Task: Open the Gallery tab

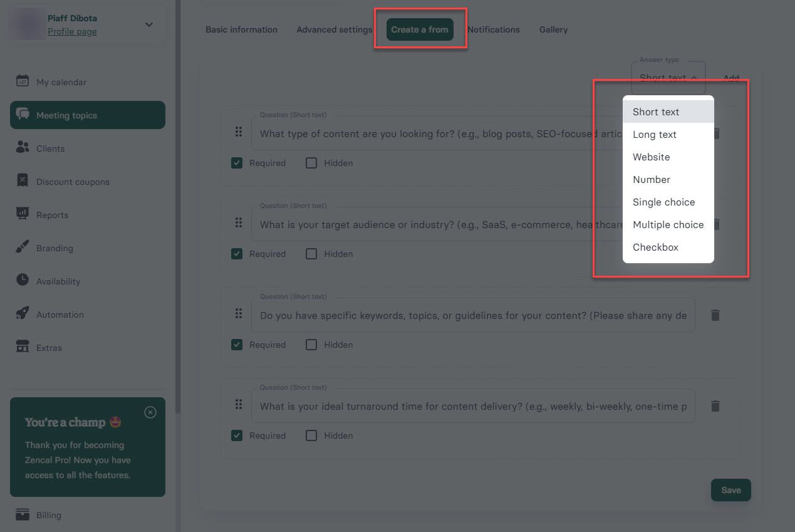Action: click(x=553, y=29)
